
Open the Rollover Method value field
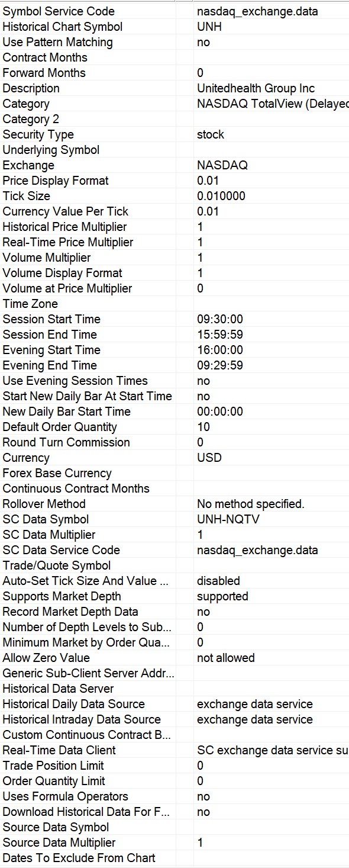[272, 504]
